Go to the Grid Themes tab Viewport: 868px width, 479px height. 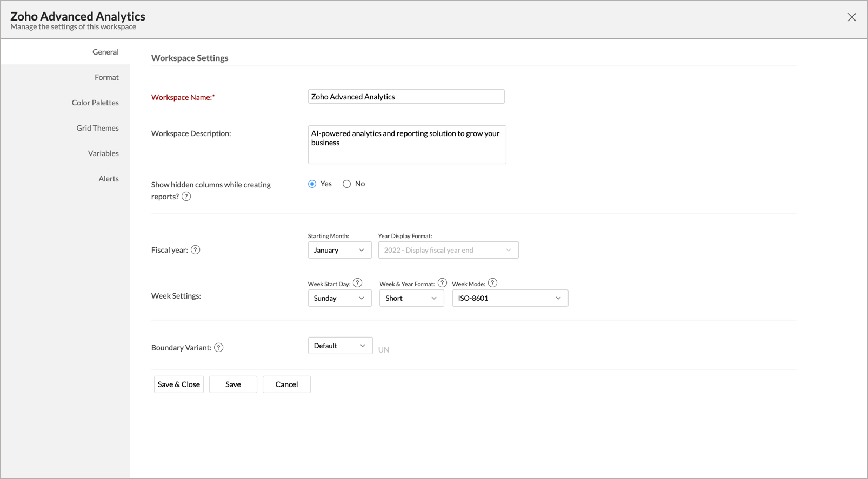pyautogui.click(x=97, y=128)
